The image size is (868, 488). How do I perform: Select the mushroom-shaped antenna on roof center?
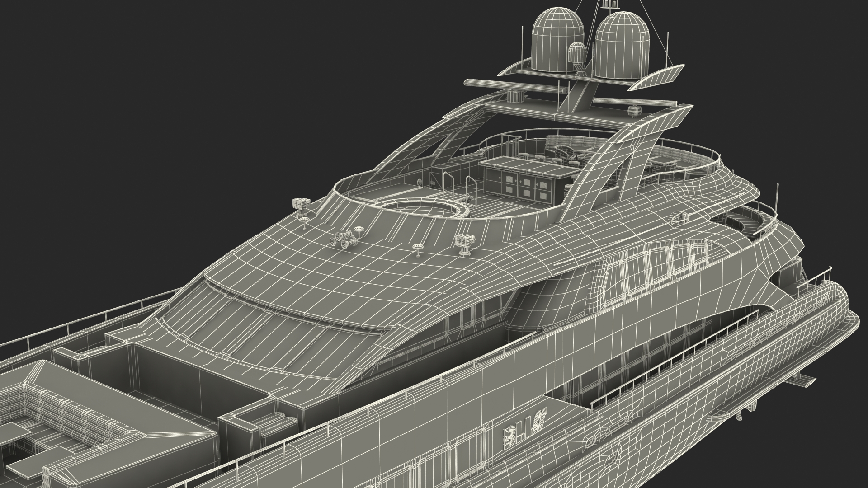[418, 248]
